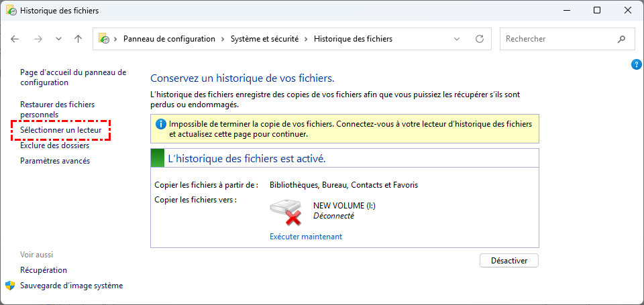Click the forward navigation arrow
Screen dimensions: 644x305
[x=38, y=39]
